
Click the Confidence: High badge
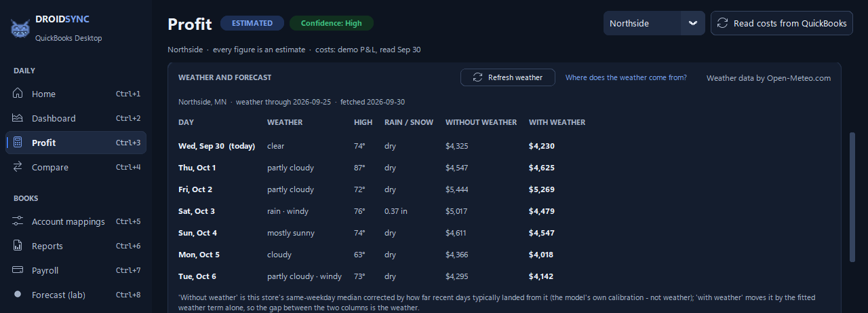point(332,23)
